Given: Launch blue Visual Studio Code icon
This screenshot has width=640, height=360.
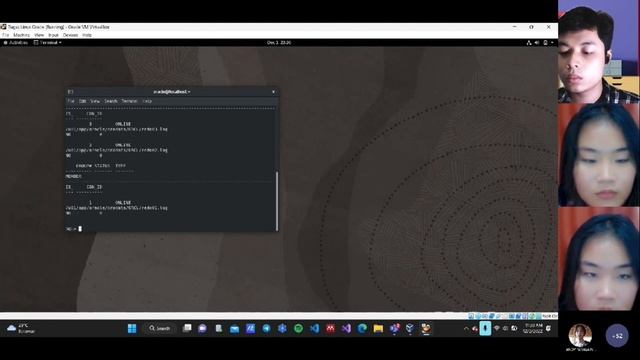Looking at the screenshot, I should 314,329.
